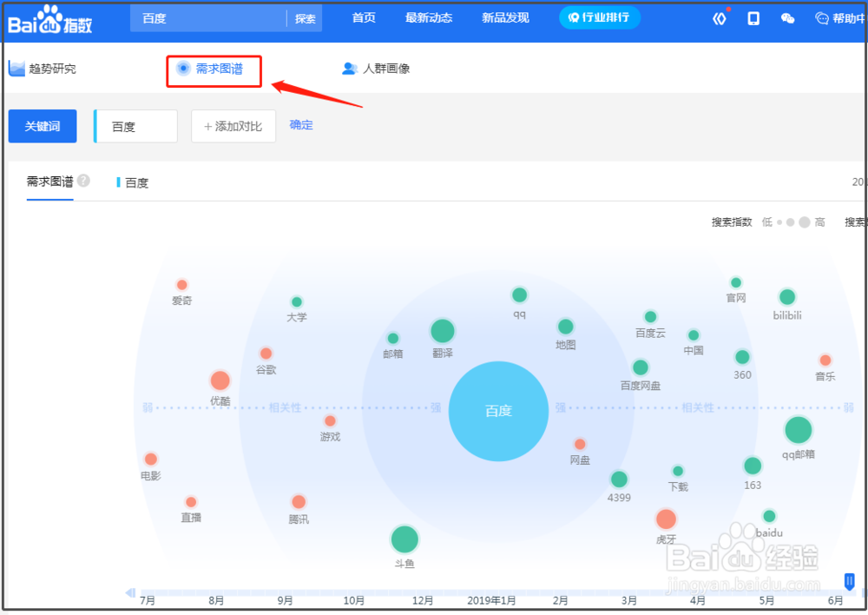868x615 pixels.
Task: Select the 360 bubble
Action: (742, 357)
